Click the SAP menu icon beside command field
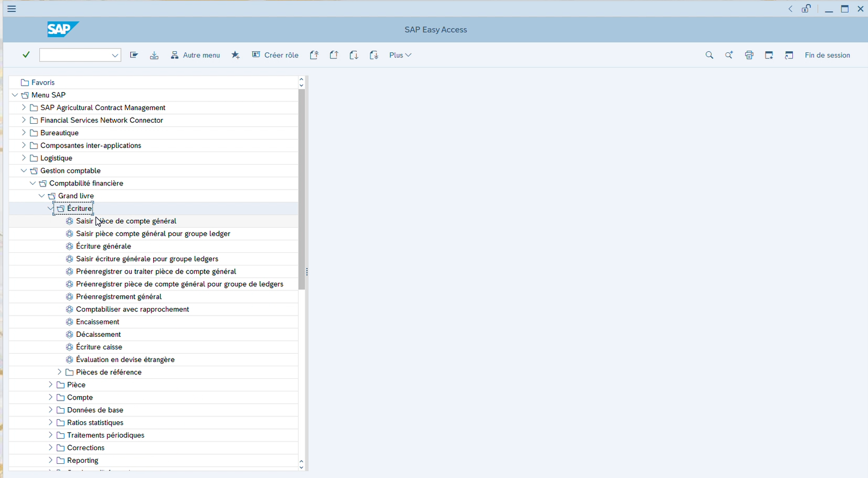The width and height of the screenshot is (868, 478). click(134, 55)
